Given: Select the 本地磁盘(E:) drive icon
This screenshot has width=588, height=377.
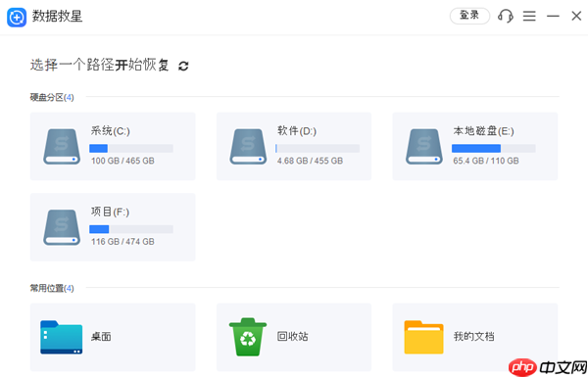Looking at the screenshot, I should [424, 147].
